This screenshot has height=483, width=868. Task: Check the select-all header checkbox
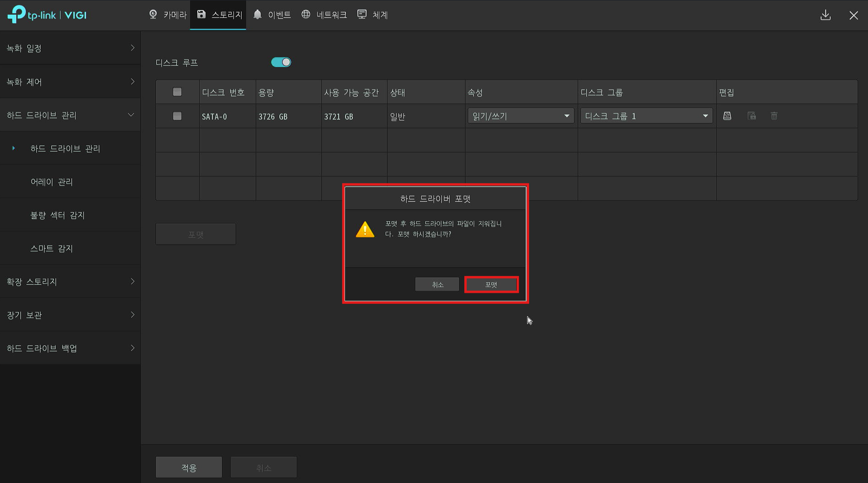coord(177,92)
